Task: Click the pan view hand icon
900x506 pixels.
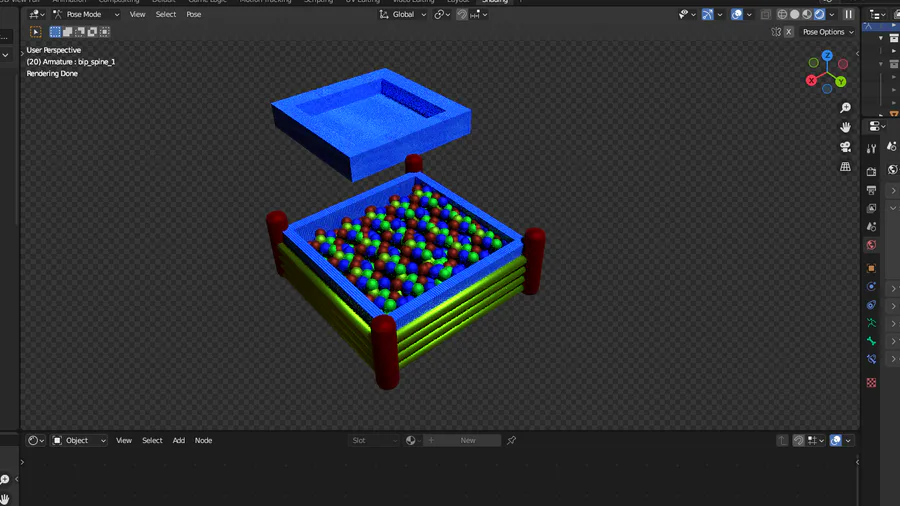Action: click(x=845, y=127)
